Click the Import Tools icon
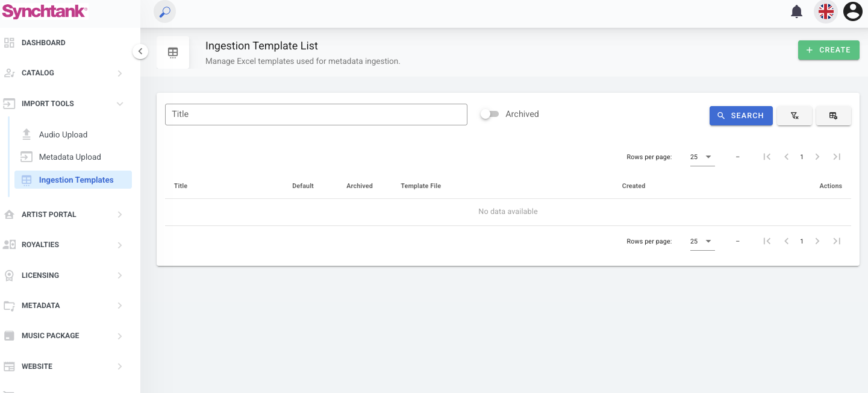Image resolution: width=868 pixels, height=393 pixels. (x=9, y=104)
